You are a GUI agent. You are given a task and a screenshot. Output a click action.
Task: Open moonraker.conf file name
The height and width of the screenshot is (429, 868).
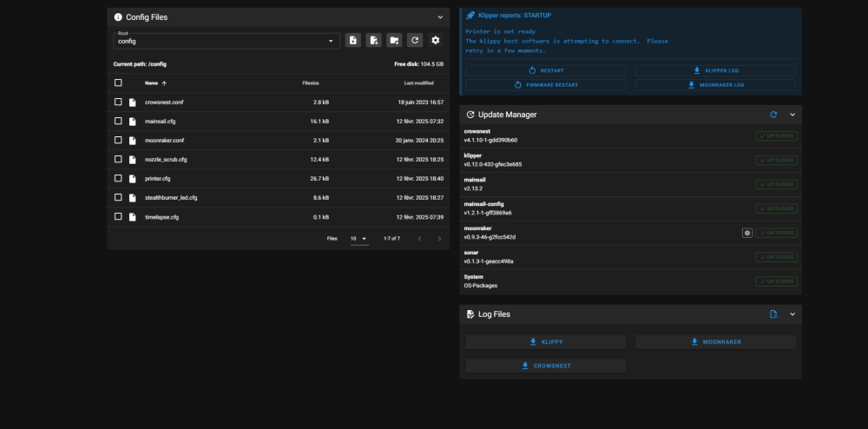(164, 141)
